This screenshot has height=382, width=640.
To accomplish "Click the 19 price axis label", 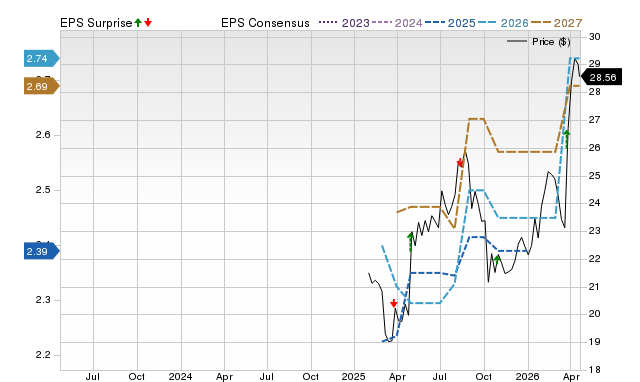I will 594,342.
